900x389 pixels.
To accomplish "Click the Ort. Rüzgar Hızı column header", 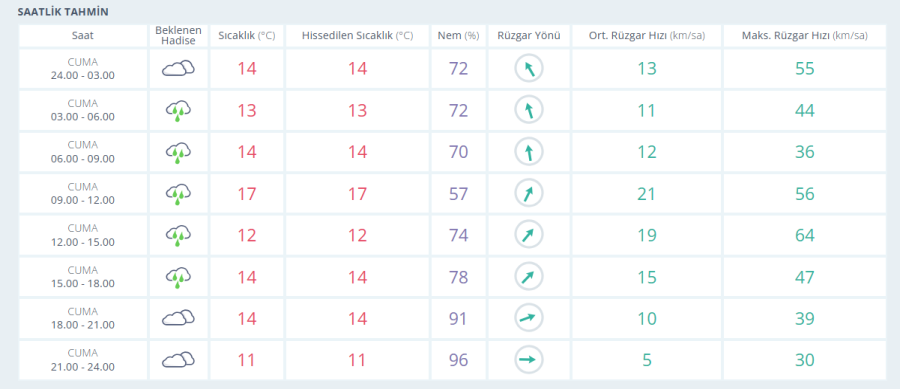I will (x=646, y=36).
